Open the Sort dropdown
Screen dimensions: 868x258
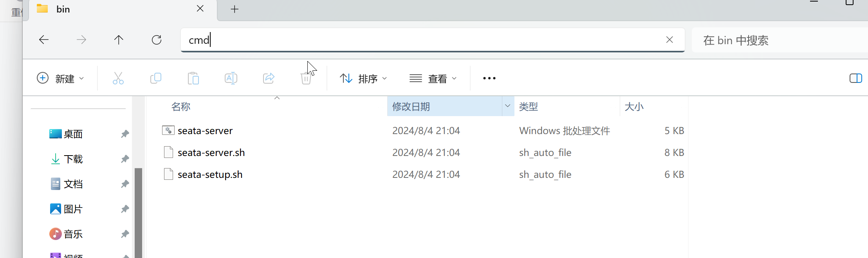point(363,78)
